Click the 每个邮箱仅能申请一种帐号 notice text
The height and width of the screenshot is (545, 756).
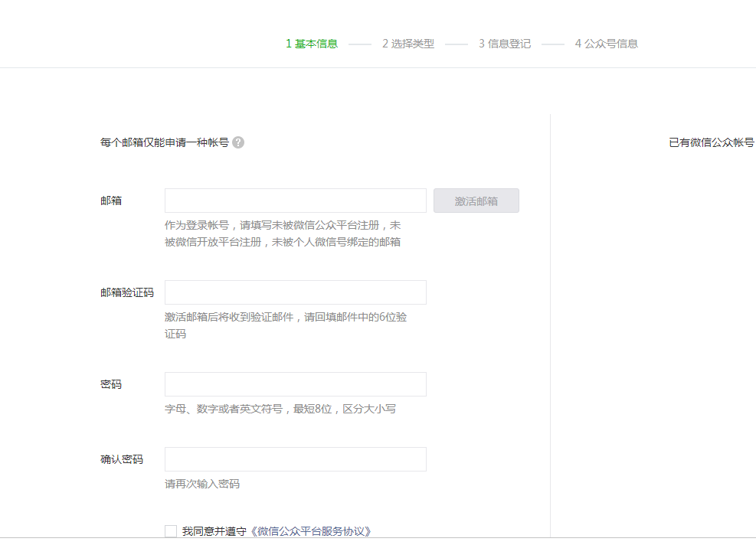pyautogui.click(x=164, y=142)
